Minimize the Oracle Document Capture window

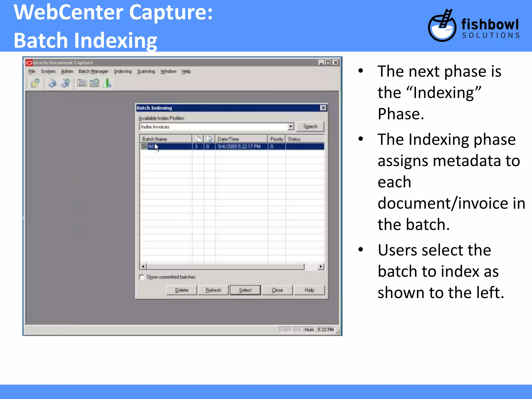pos(321,62)
